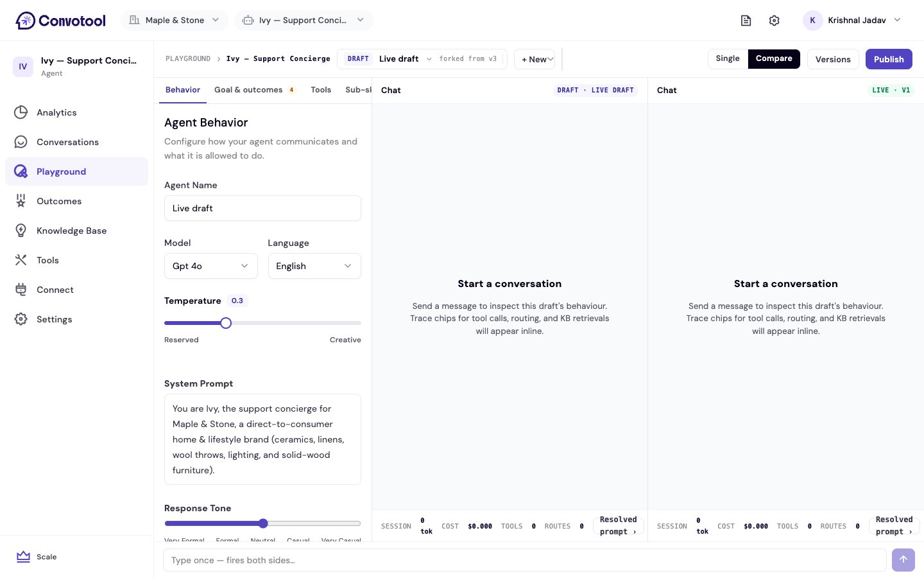Send the message with arrow button

coord(903,560)
